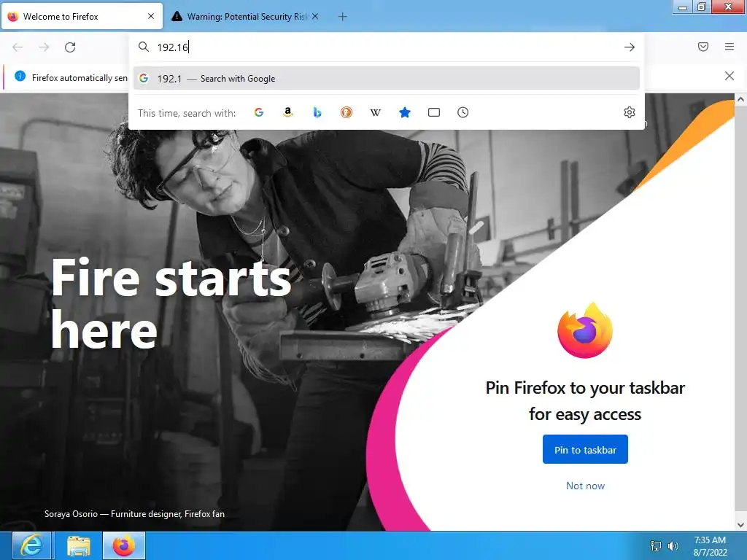
Task: Dismiss with the Not now link
Action: (x=585, y=486)
